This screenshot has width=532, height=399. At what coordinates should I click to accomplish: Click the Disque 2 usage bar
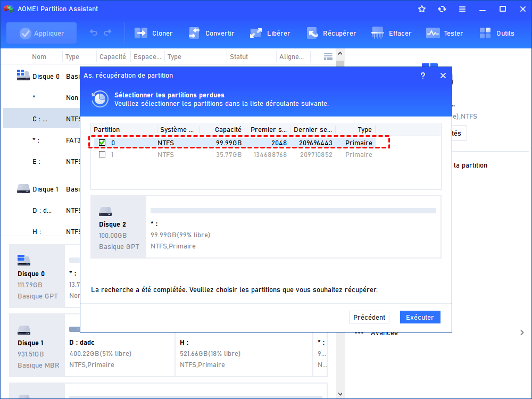(x=293, y=211)
